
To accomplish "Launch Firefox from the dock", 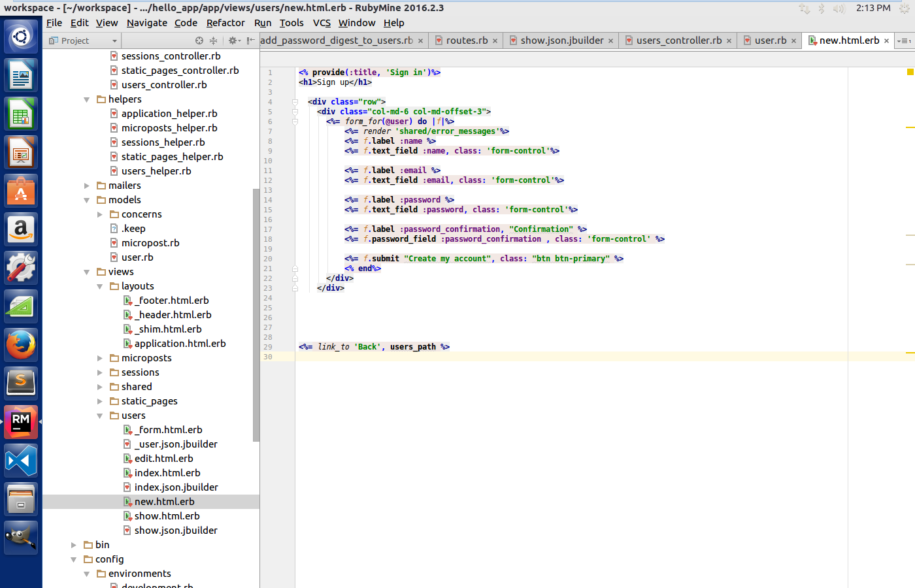I will pos(21,345).
